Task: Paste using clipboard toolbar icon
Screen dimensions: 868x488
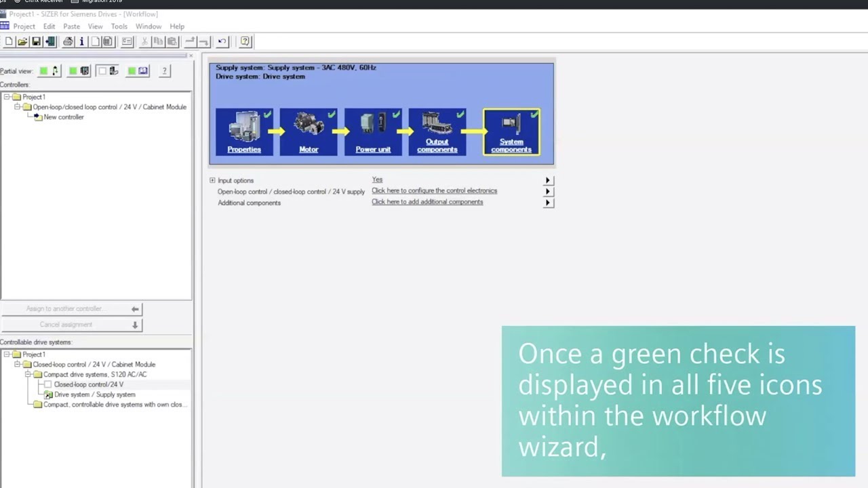Action: click(x=172, y=41)
